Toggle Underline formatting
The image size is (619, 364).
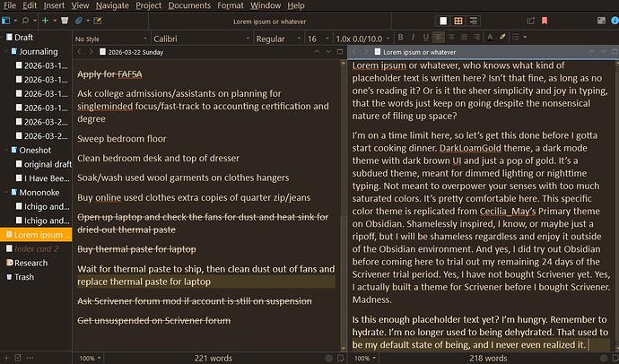425,38
